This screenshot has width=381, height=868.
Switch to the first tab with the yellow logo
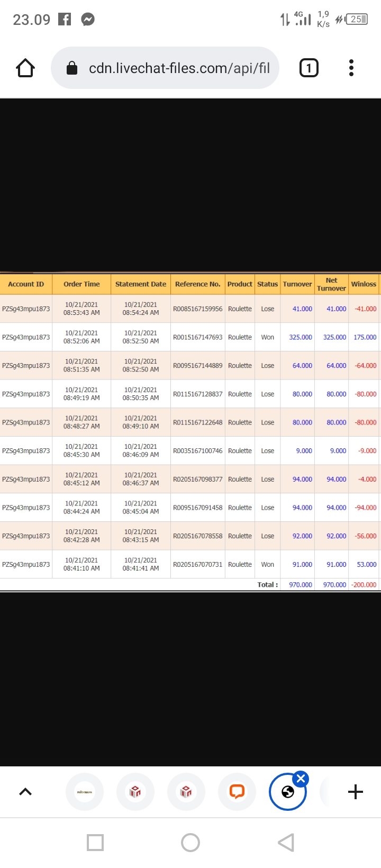pos(85,792)
